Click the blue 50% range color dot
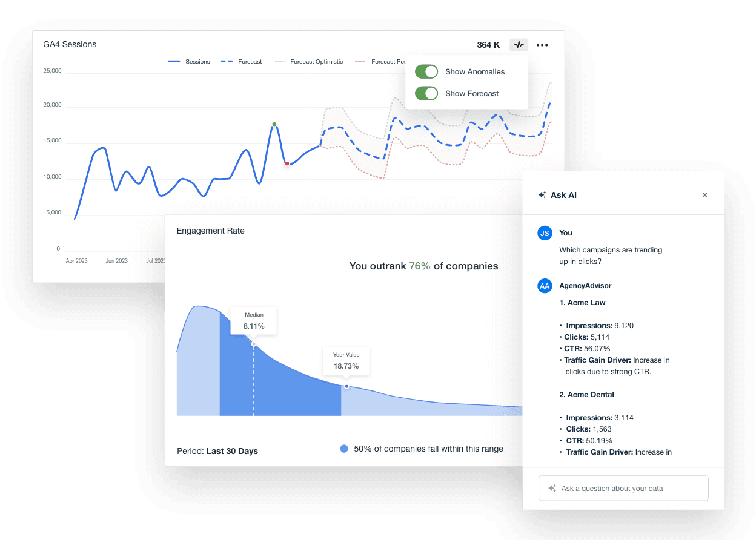Image resolution: width=756 pixels, height=540 pixels. 344,449
